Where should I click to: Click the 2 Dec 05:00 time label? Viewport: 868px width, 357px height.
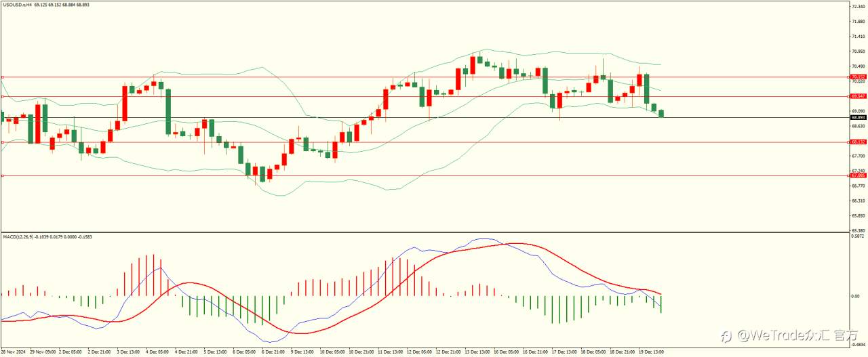pos(70,352)
